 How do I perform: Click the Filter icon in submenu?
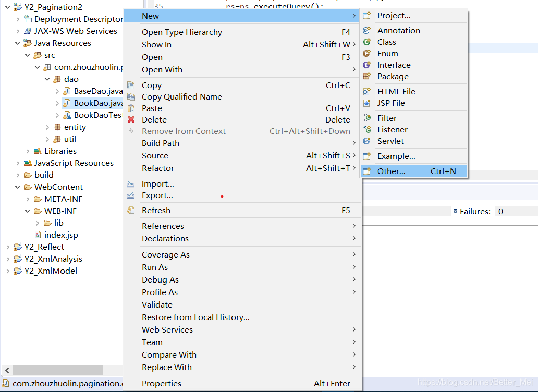(367, 118)
